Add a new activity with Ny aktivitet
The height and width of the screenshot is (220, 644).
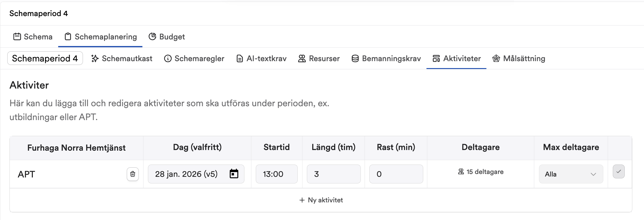point(321,200)
